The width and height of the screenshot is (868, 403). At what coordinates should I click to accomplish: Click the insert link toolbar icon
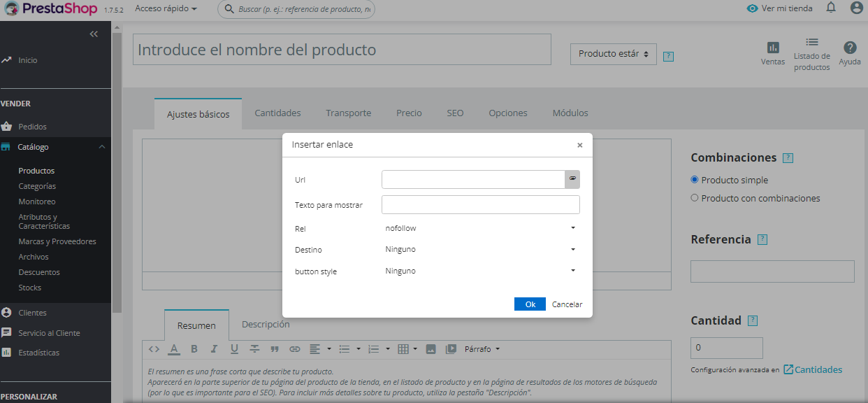tap(295, 348)
